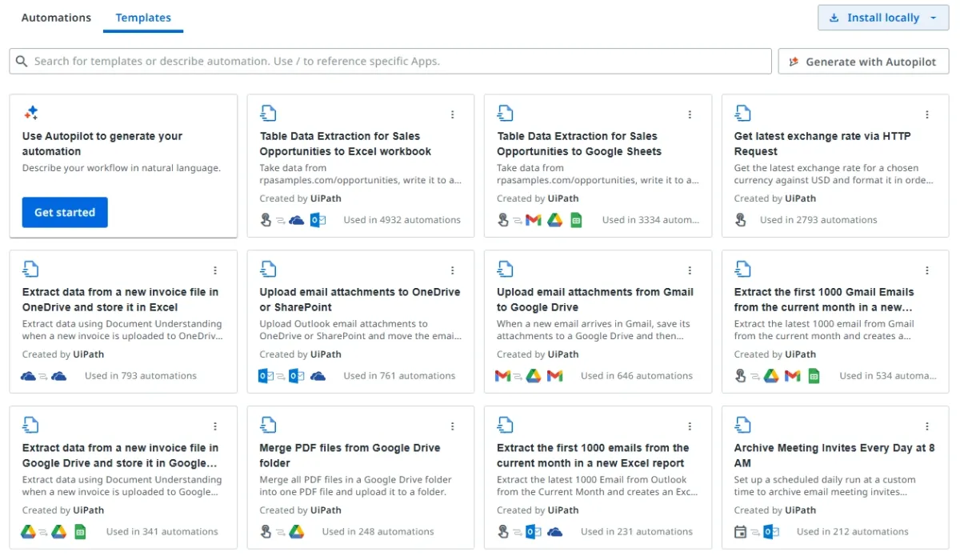Click template icon on exchange rate card
Viewport: 960px width, 560px height.
coord(742,114)
